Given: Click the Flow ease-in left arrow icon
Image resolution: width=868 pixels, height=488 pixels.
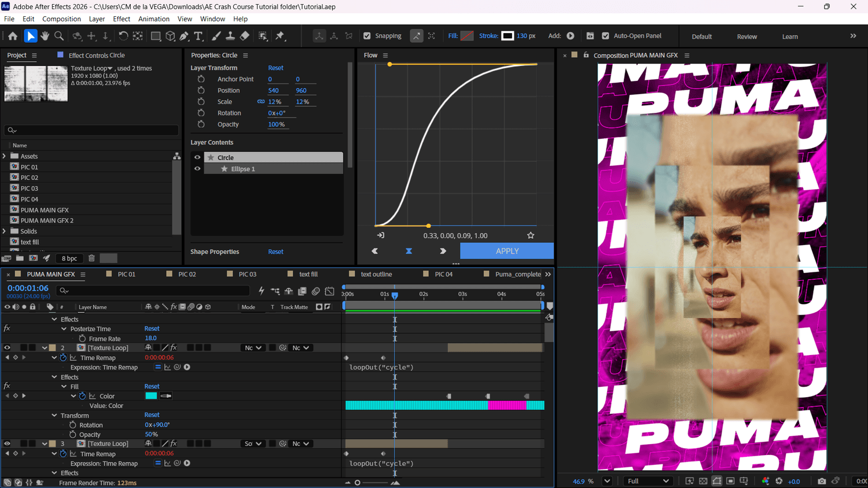Looking at the screenshot, I should 374,251.
